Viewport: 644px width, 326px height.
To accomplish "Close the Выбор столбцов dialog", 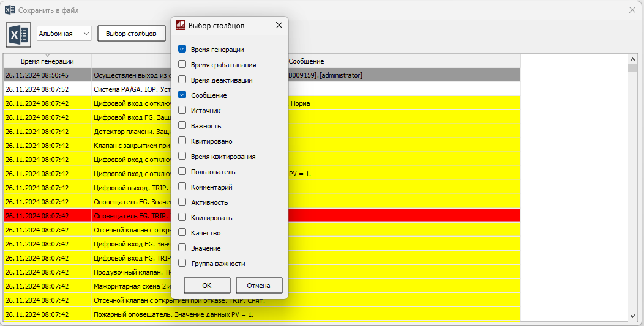I will tap(279, 26).
